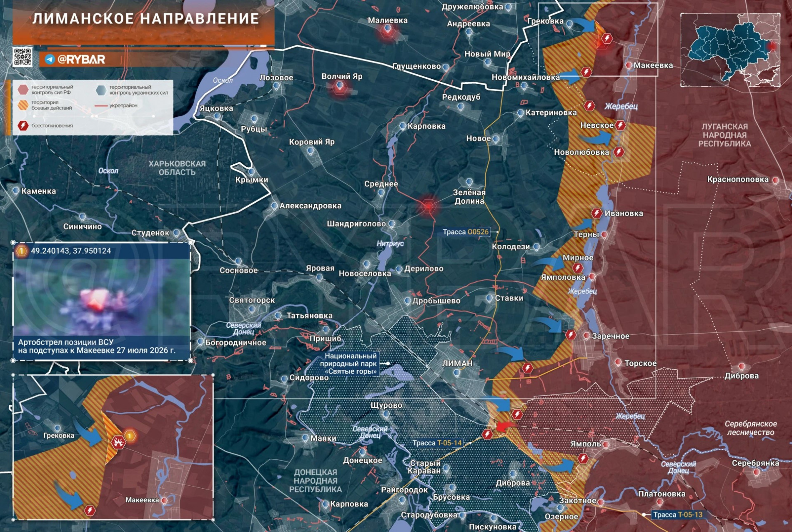792x532 pixels.
Task: Click the QR code near the Rybar logo
Action: 23,57
